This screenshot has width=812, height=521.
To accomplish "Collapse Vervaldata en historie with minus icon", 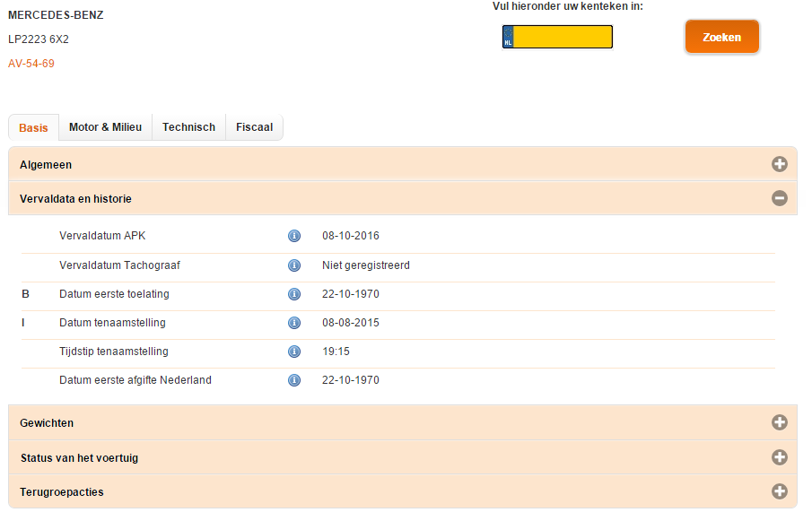I will [779, 198].
